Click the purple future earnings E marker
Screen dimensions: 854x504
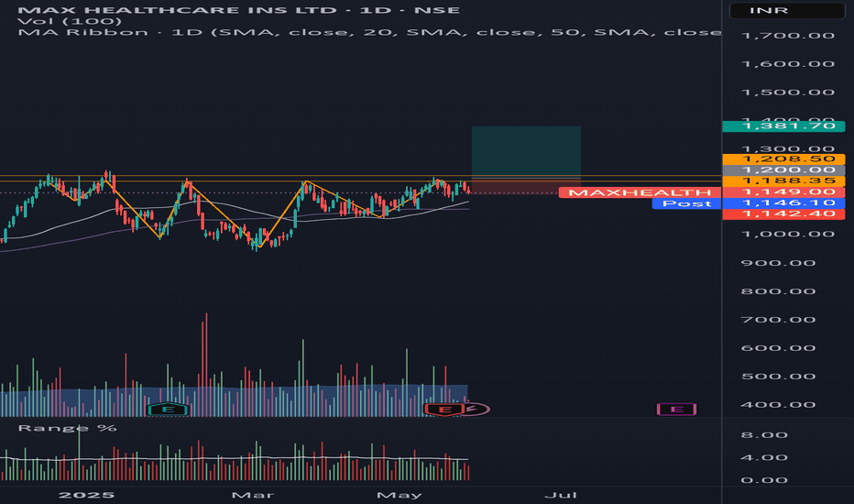676,410
